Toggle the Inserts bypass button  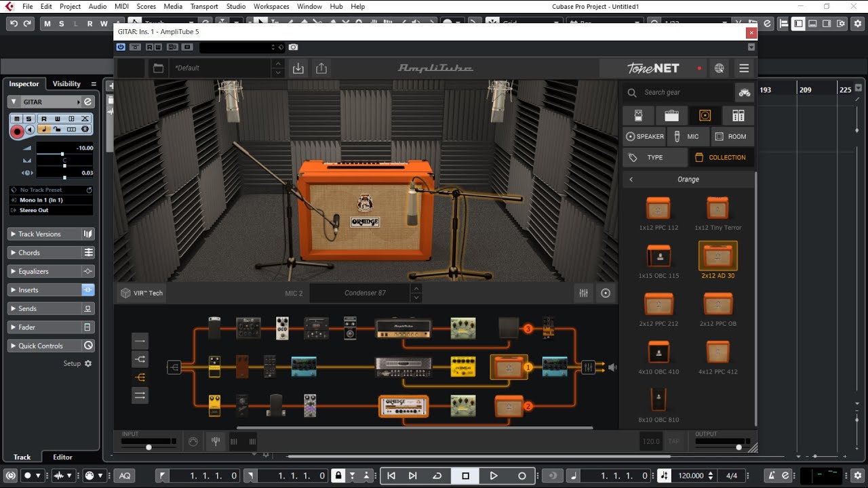pos(87,289)
